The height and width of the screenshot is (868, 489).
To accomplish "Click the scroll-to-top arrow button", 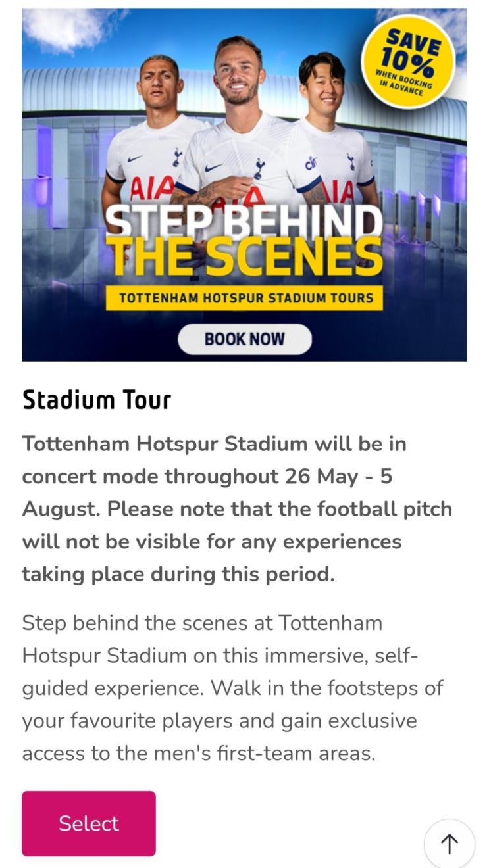I will [x=449, y=844].
